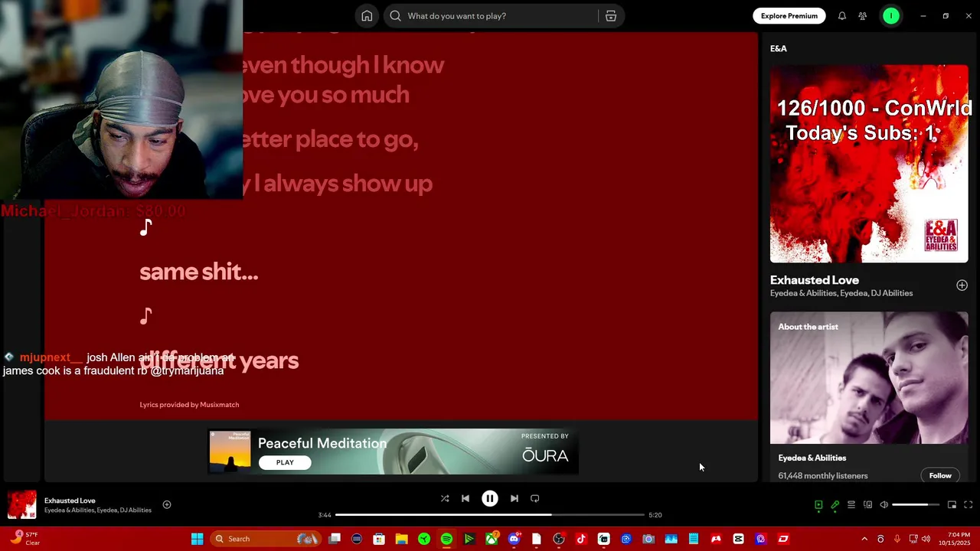Toggle the lyrics microphone button
Viewport: 980px width, 551px height.
pyautogui.click(x=835, y=505)
